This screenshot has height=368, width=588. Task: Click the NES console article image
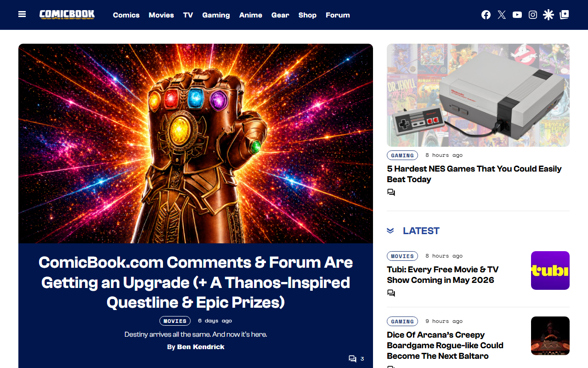tap(478, 95)
